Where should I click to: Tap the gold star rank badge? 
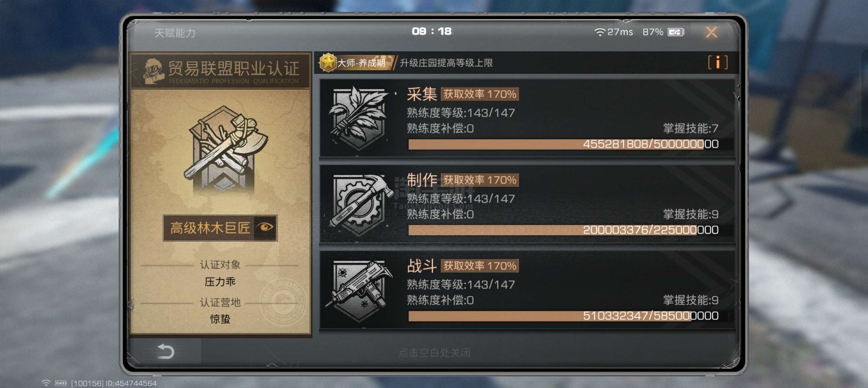pos(328,63)
